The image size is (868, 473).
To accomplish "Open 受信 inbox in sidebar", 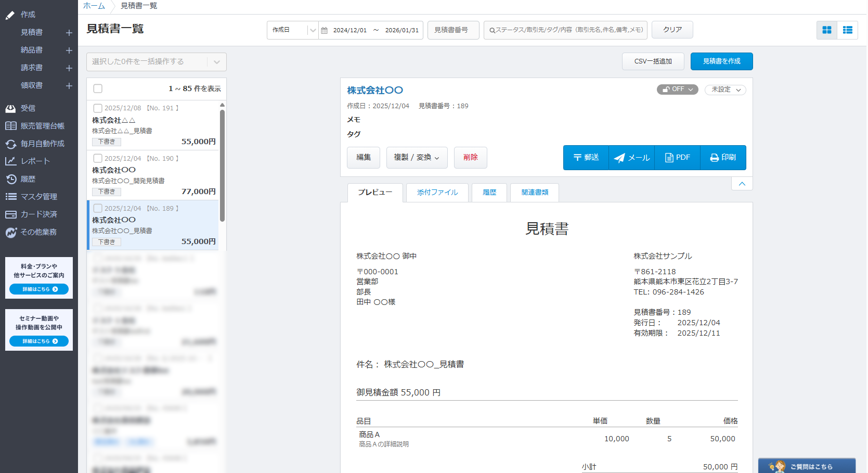I will tap(28, 108).
